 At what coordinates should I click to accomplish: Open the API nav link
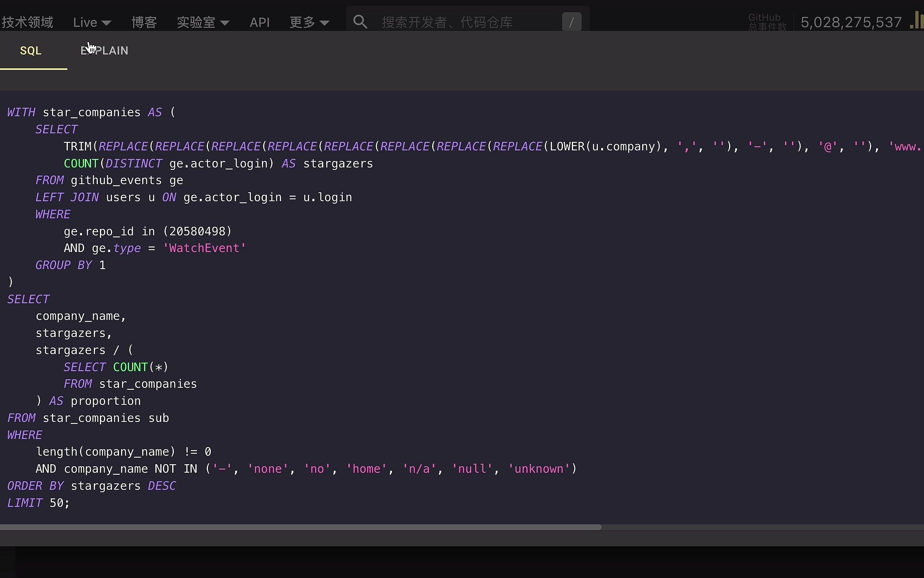coord(260,22)
